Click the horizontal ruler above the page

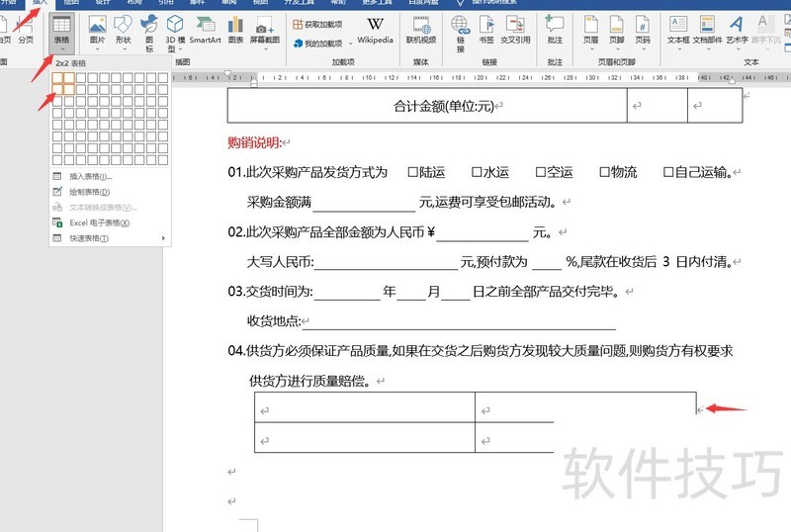tap(482, 78)
